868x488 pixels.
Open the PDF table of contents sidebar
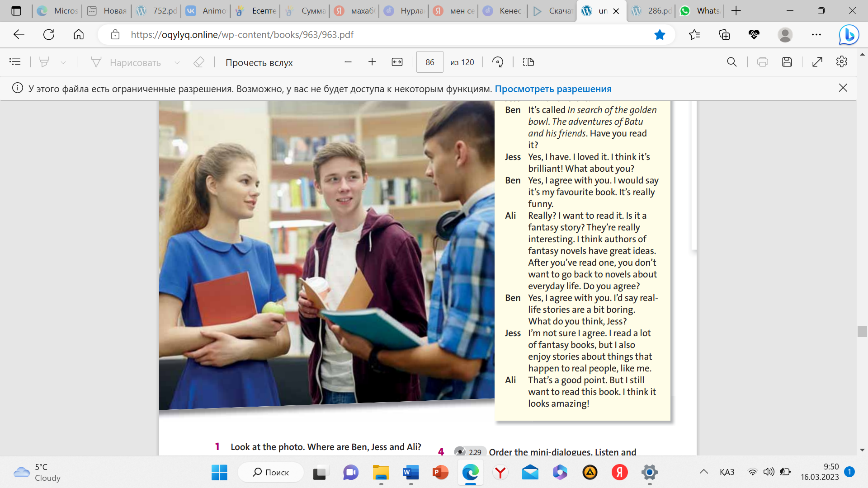pyautogui.click(x=15, y=62)
